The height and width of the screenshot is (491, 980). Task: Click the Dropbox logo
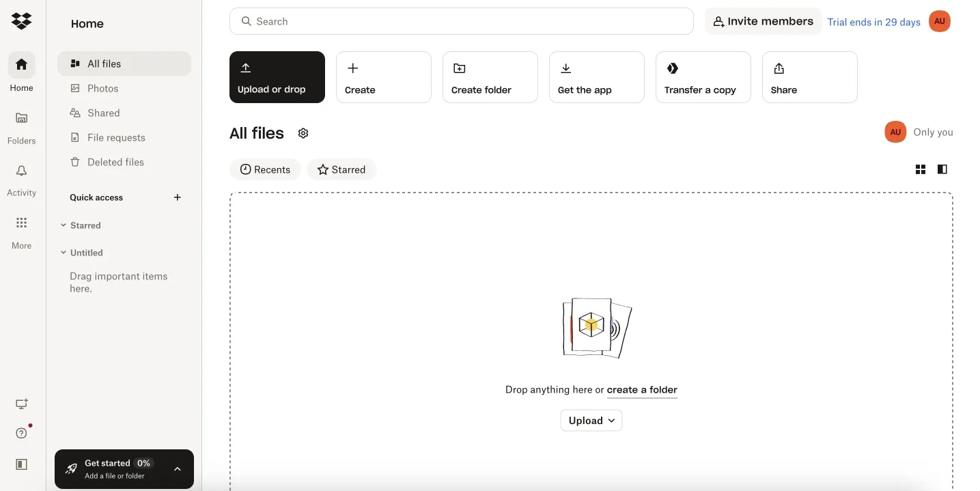point(21,20)
